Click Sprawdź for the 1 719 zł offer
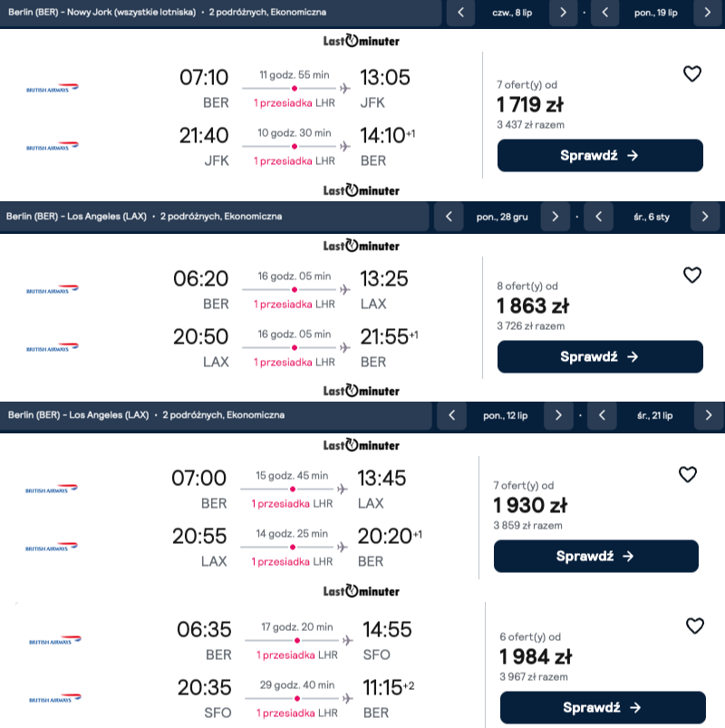This screenshot has width=725, height=728. click(x=600, y=156)
